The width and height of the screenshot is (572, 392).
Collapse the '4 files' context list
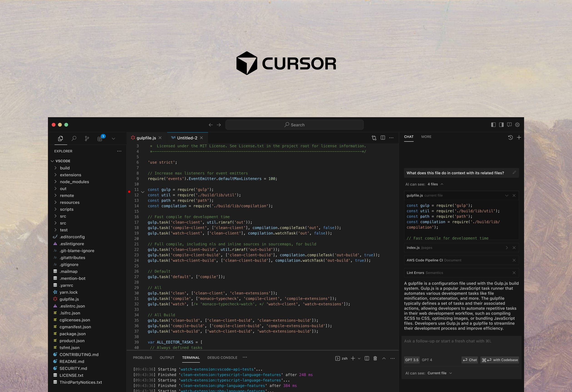(x=442, y=184)
